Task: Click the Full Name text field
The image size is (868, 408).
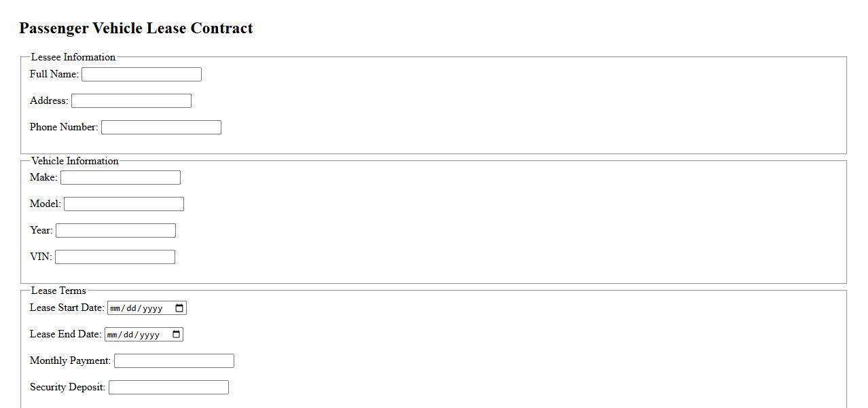Action: coord(141,75)
